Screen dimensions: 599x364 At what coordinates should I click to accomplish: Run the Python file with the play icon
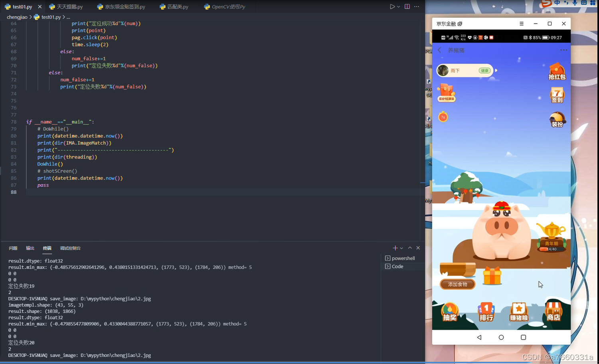pos(392,7)
